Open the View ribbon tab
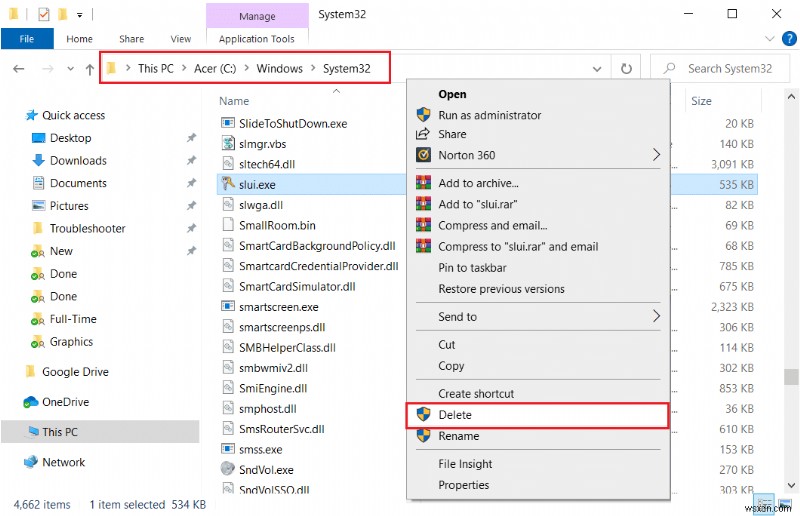Image resolution: width=800 pixels, height=516 pixels. pos(181,39)
